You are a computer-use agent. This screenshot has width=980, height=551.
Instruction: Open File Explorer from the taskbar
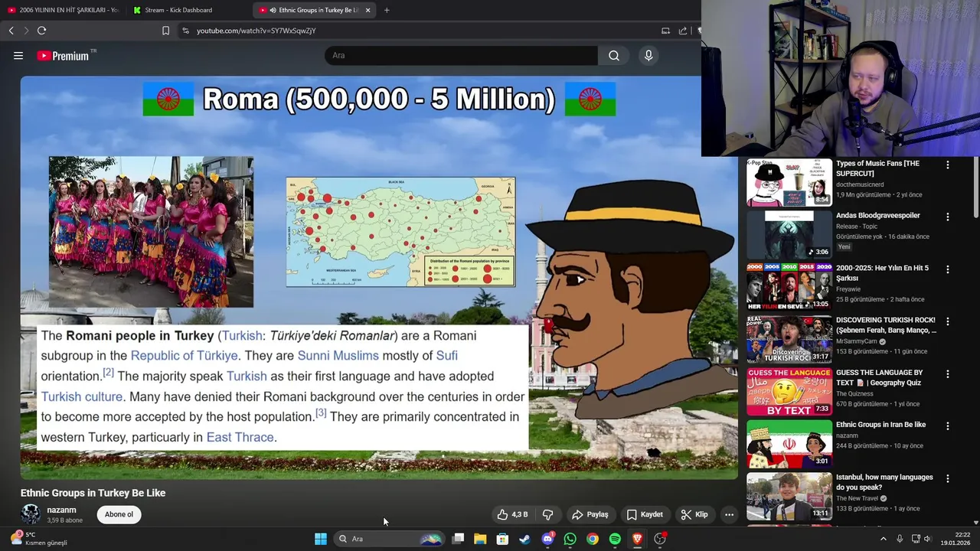click(480, 539)
